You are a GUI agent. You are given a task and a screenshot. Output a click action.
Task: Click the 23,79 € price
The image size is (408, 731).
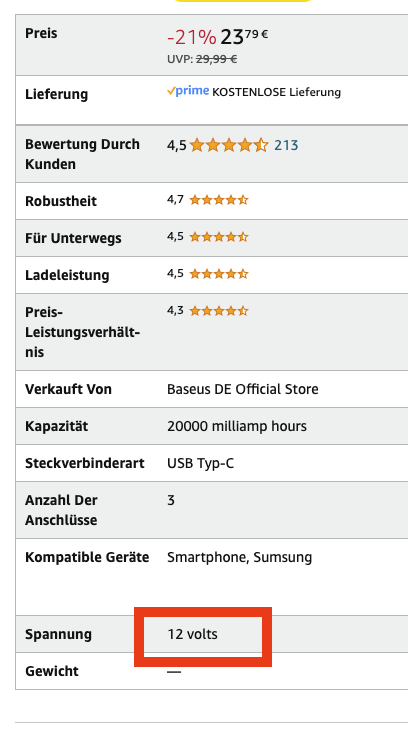[244, 37]
